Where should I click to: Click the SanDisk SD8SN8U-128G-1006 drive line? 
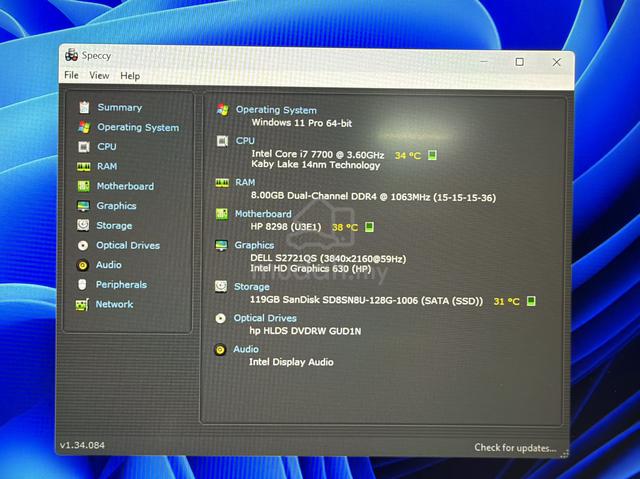(366, 301)
